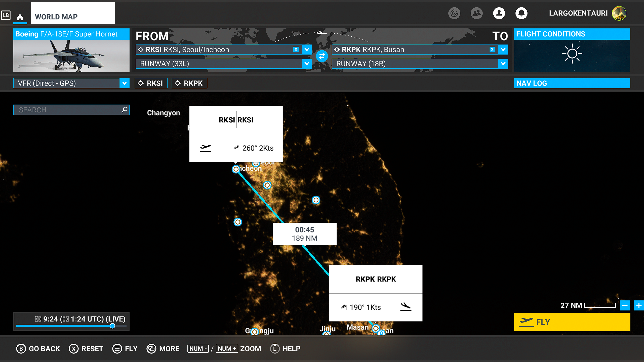Clear the RKPK arrival airport
This screenshot has width=644, height=362.
pos(492,50)
